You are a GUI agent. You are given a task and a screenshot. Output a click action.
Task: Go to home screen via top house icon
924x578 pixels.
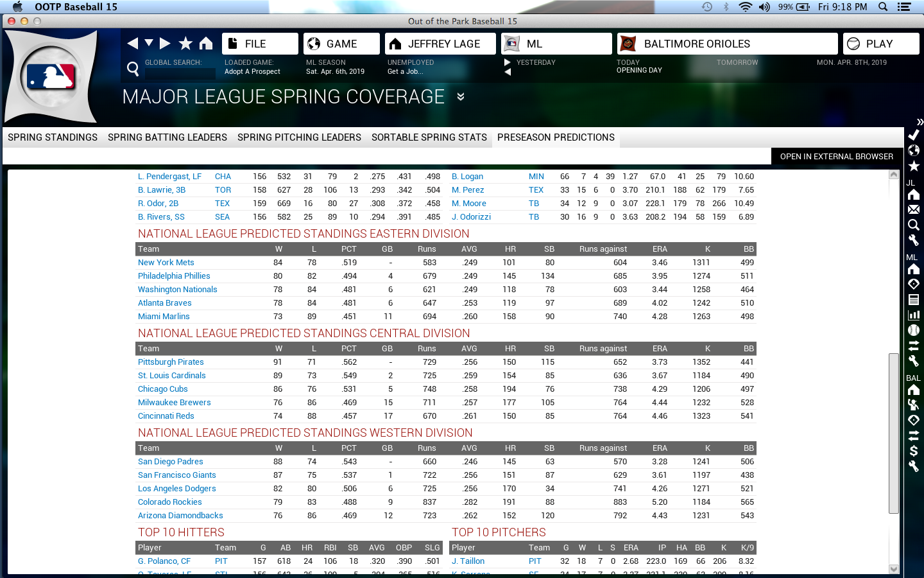pos(206,43)
